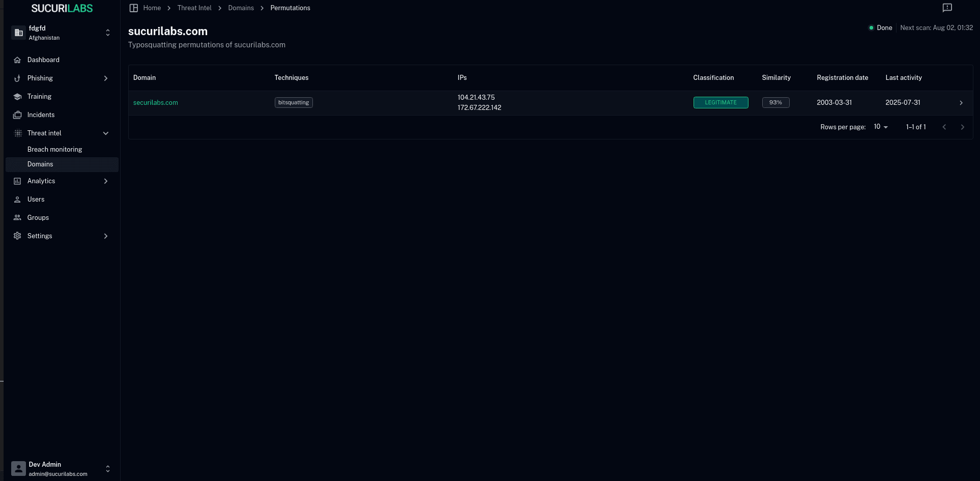Screen dimensions: 980x481
Task: Expand the Phishing submenu chevron
Action: tap(106, 78)
